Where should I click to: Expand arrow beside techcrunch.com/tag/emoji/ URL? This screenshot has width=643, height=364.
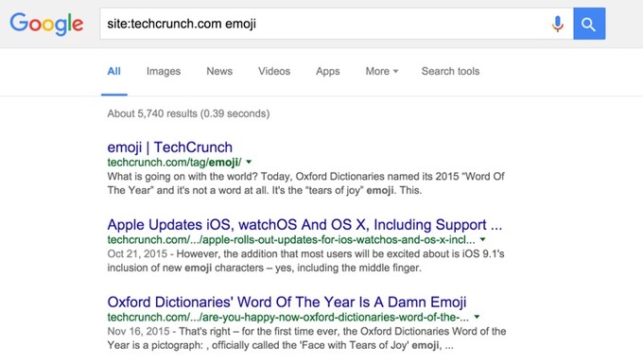pyautogui.click(x=249, y=163)
